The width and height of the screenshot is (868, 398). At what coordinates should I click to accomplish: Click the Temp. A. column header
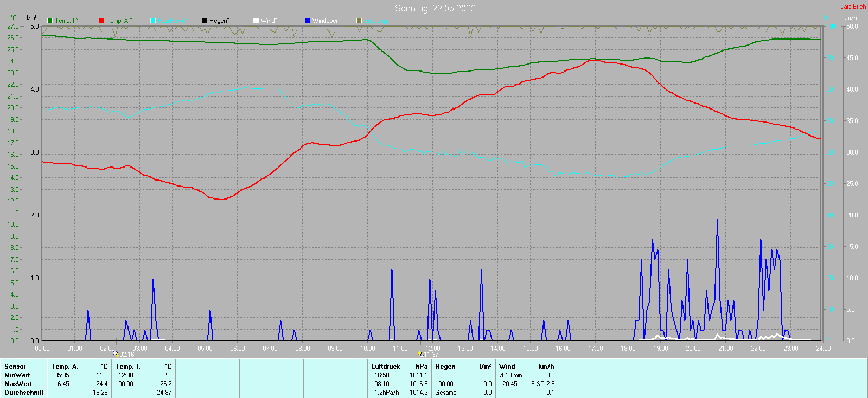tap(65, 367)
